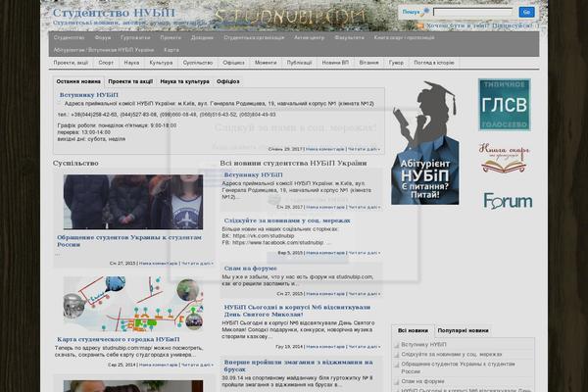Click 'Всі новини студентства НУБіП України' heading
Viewport: 588px width, 392px height.
tap(293, 164)
